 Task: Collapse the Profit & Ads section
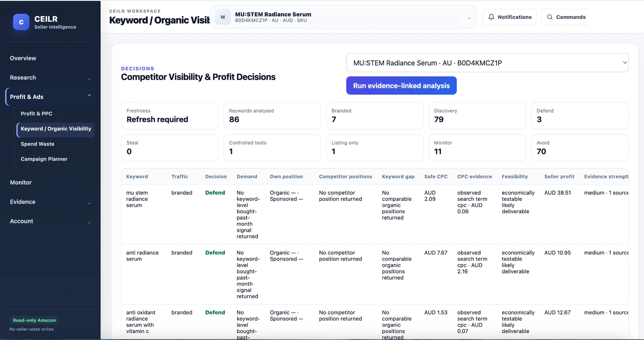point(50,97)
